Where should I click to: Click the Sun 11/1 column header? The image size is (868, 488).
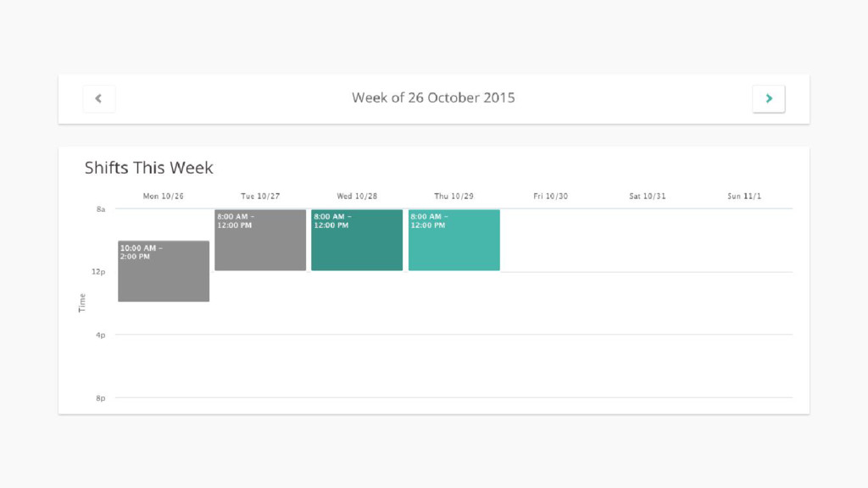coord(744,197)
